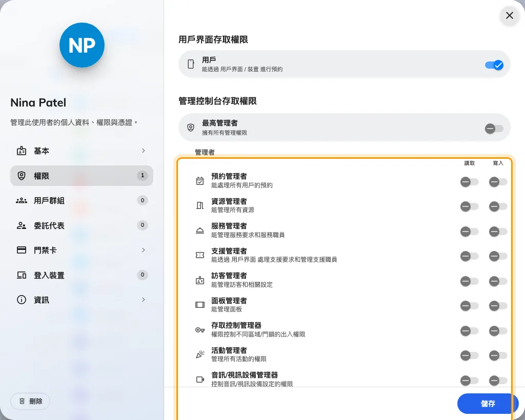The width and height of the screenshot is (525, 420).
Task: Toggle 寫入 permission for 存取控制管理器
Action: [x=498, y=331]
